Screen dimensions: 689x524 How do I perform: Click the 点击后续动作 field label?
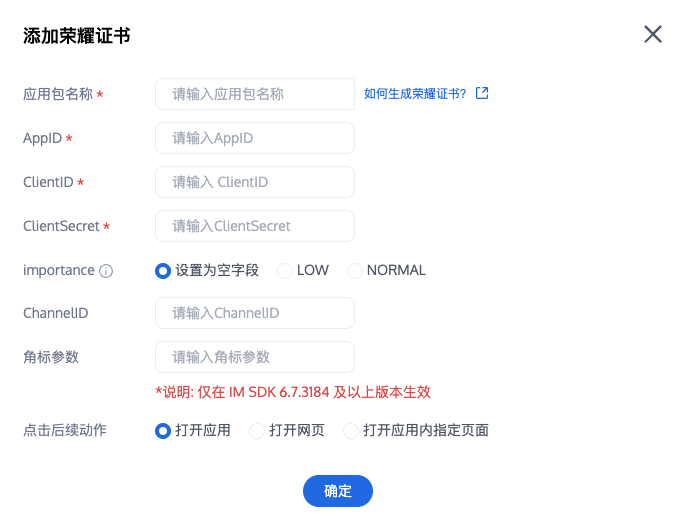click(65, 431)
